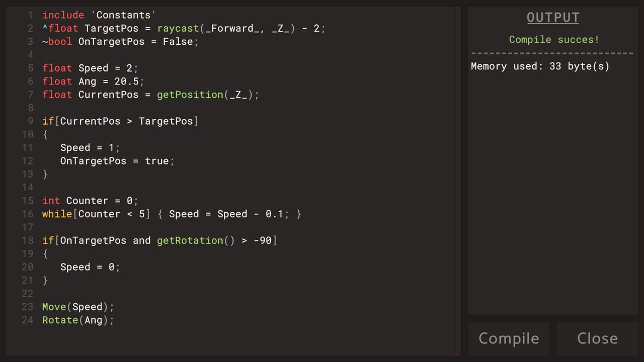Click the caret modifier before float TargetPos
Screen dimensions: 644x362
(x=45, y=27)
